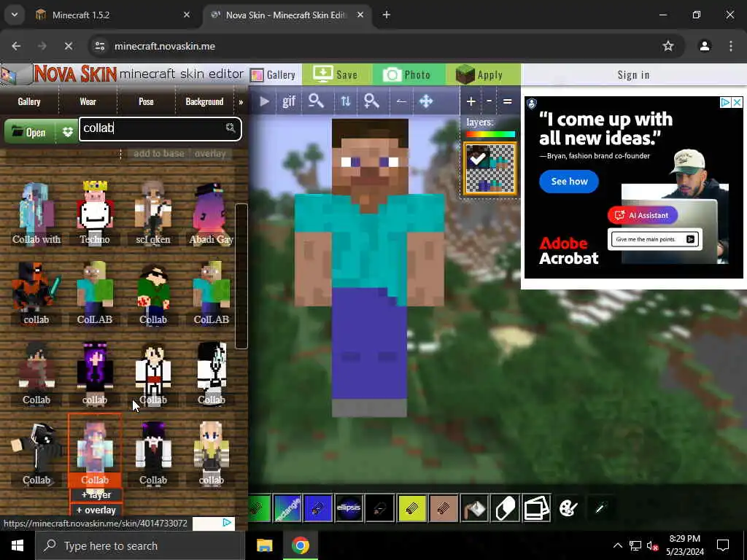Open the Chrome three-dot menu
The width and height of the screenshot is (747, 560).
(731, 46)
